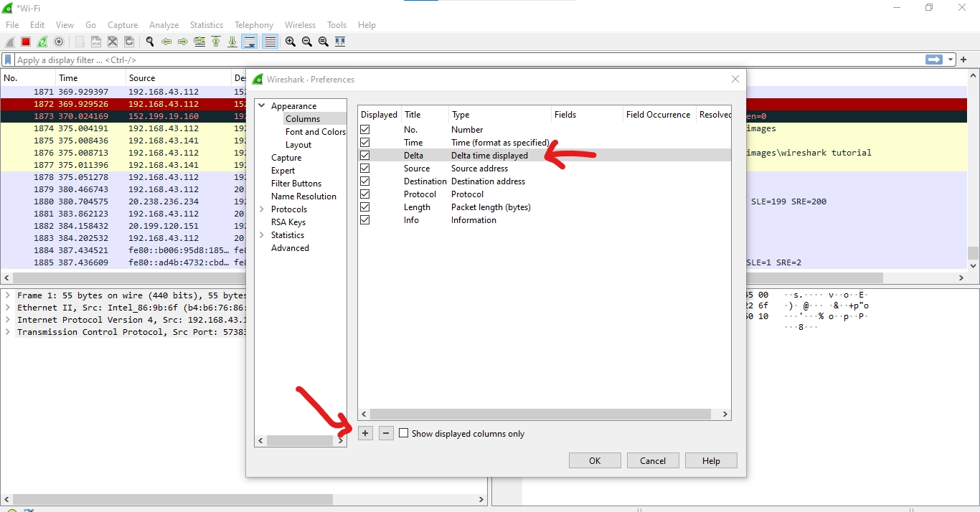This screenshot has height=512, width=980.
Task: Click the Help button in Preferences
Action: (x=711, y=460)
